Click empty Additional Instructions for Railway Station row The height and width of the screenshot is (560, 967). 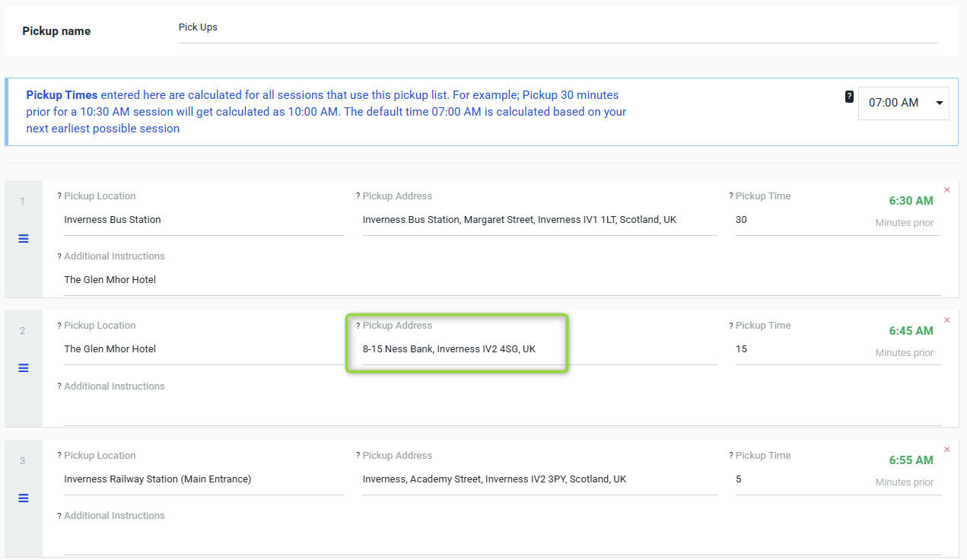coord(502,539)
